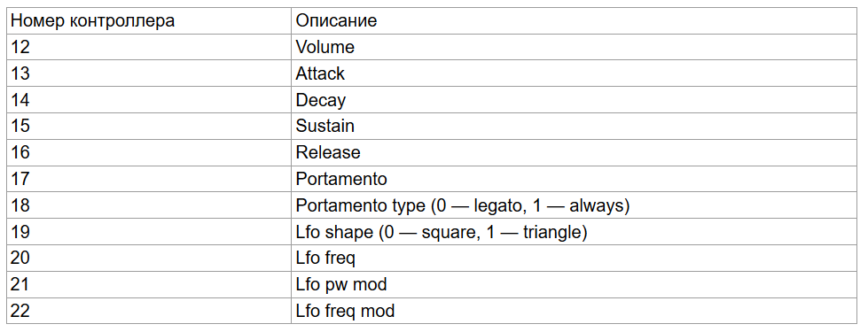The width and height of the screenshot is (868, 332).
Task: Click controller number 12 cell
Action: coord(149,47)
